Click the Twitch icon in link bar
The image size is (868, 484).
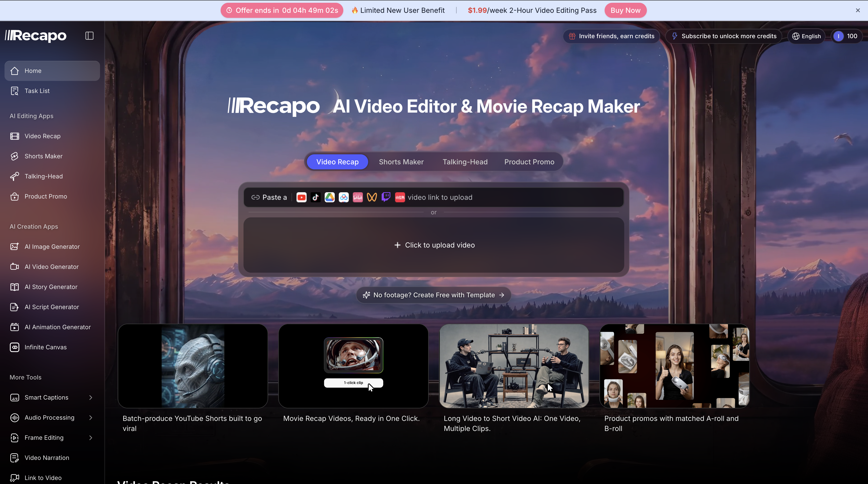coord(386,198)
